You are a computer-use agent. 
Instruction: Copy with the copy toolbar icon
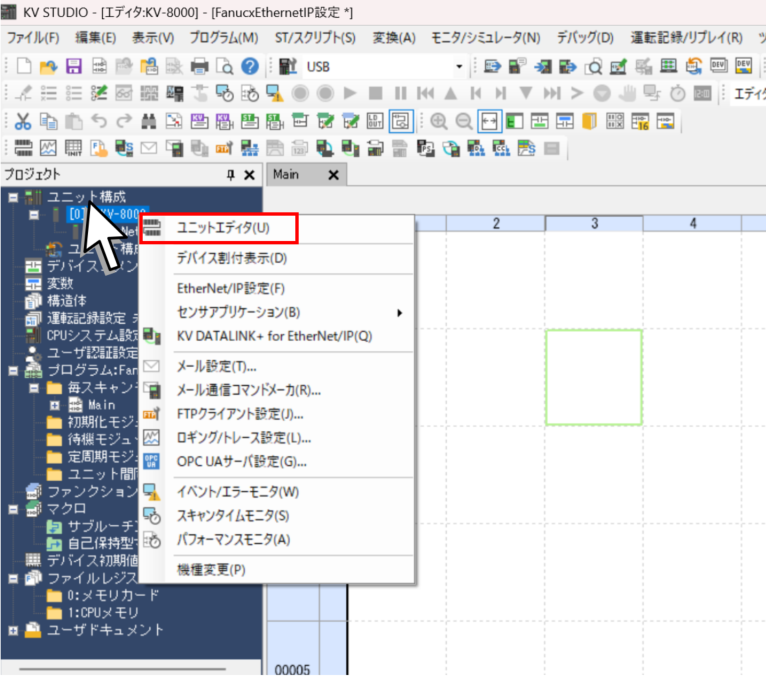tap(48, 121)
